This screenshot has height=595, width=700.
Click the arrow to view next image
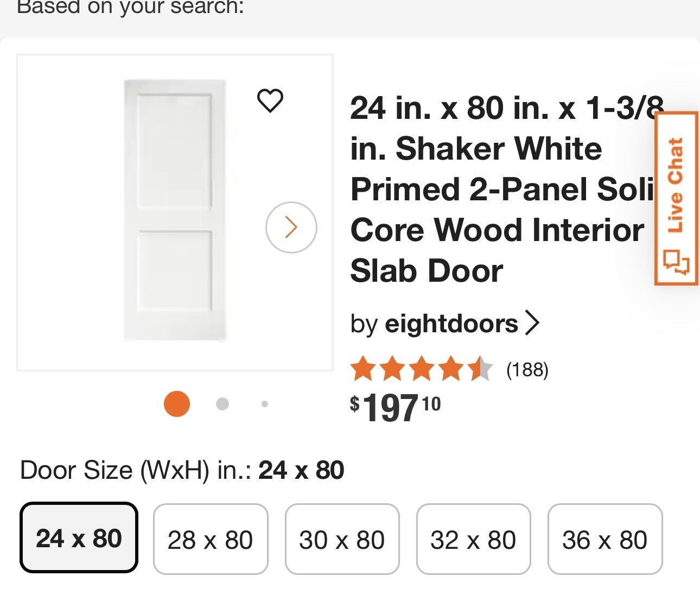pos(291,228)
